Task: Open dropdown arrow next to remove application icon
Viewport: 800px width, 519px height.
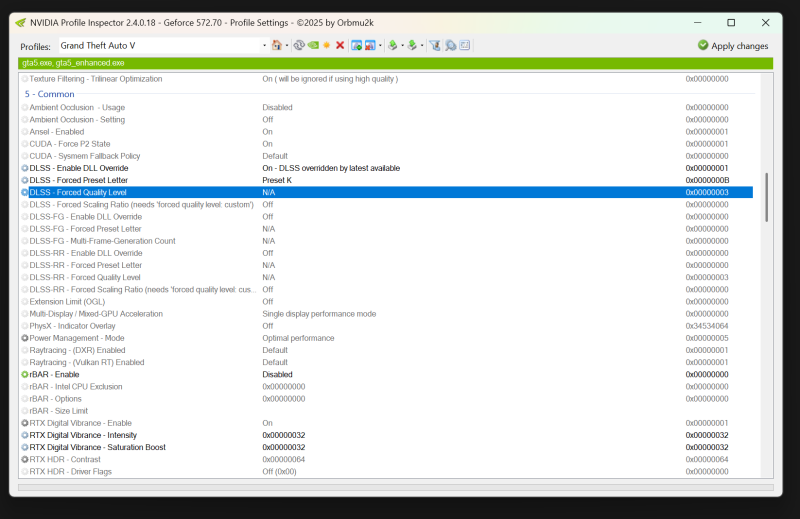Action: (380, 45)
